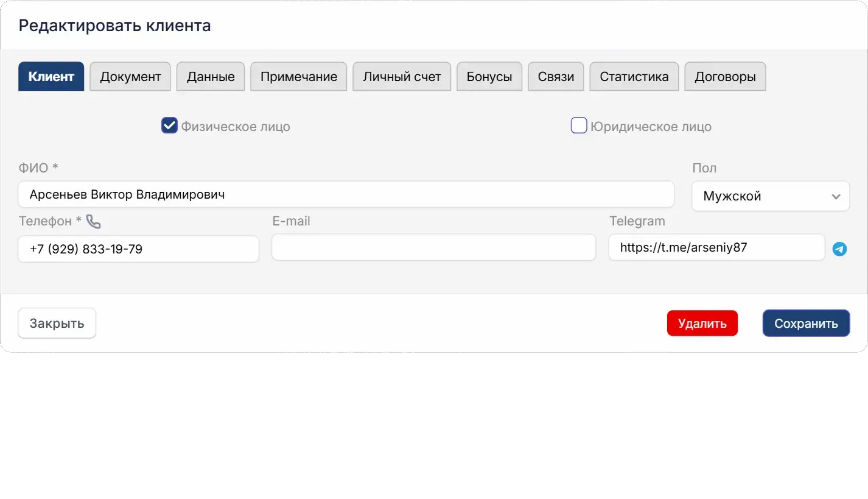Click the phone icon next to Телефон
This screenshot has width=868, height=499.
[x=93, y=222]
